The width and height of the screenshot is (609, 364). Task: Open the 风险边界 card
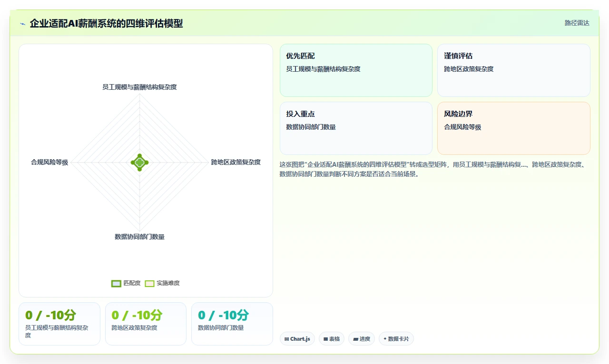click(x=514, y=128)
